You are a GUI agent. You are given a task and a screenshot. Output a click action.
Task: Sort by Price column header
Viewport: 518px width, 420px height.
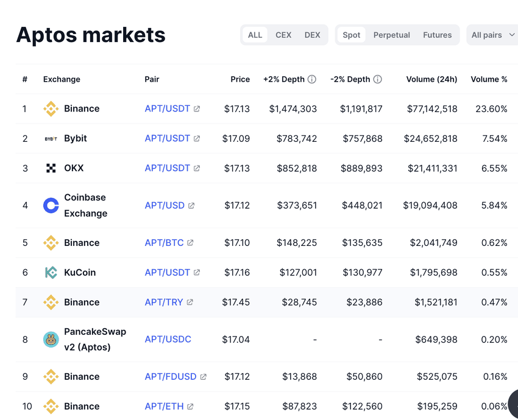tap(240, 79)
